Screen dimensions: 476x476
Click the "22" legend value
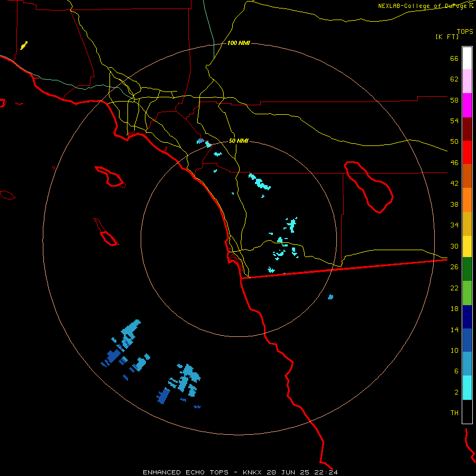point(454,288)
